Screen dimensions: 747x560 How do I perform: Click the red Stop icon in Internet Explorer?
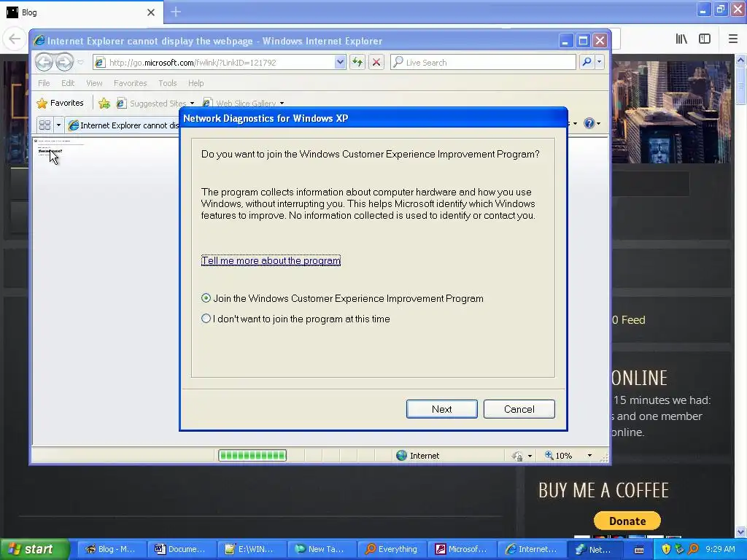click(x=376, y=62)
